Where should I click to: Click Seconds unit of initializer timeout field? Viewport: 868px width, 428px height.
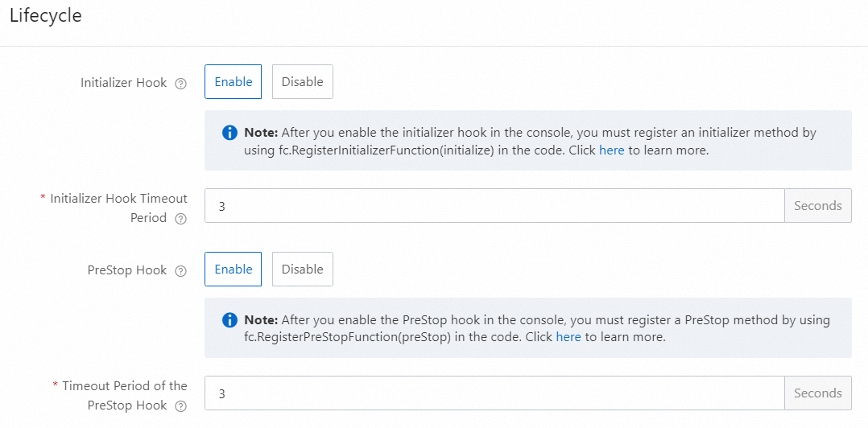pos(817,206)
